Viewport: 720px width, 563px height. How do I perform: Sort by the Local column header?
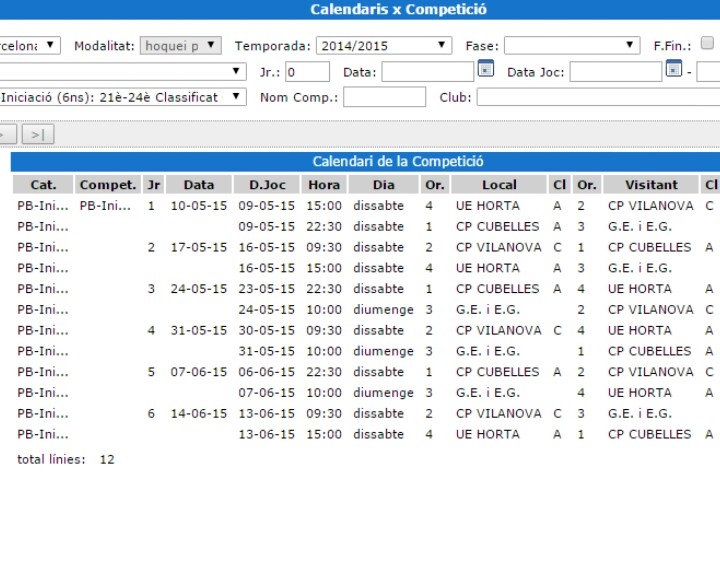click(499, 185)
